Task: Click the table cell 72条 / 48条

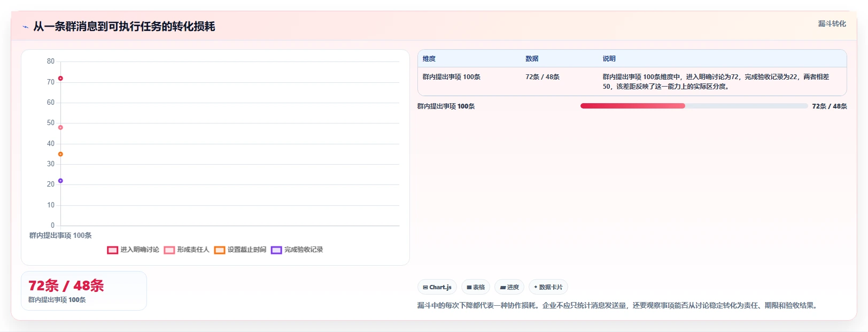Action: [542, 77]
